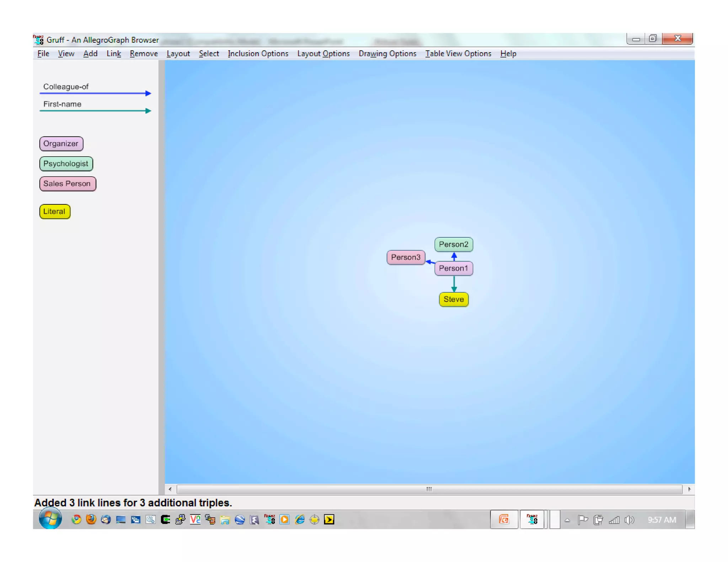
Task: Select the Person2 graph node
Action: [x=453, y=244]
